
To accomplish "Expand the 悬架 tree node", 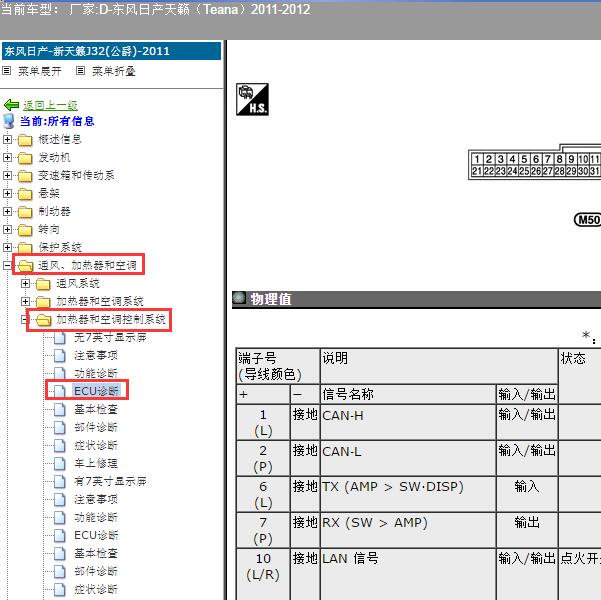I will tap(7, 193).
